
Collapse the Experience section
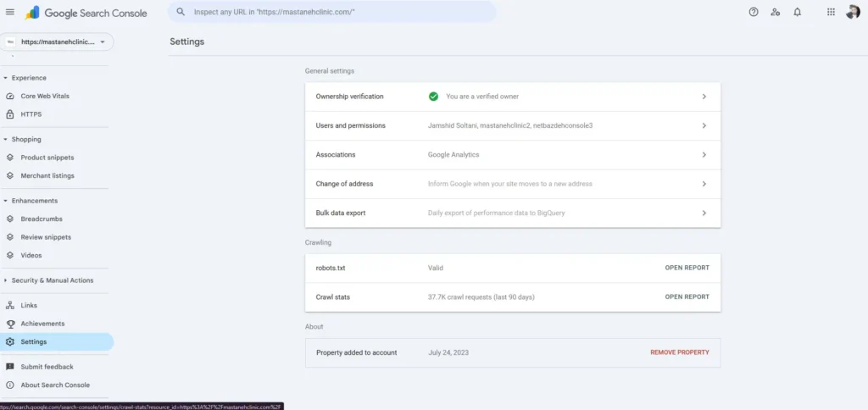[x=5, y=78]
